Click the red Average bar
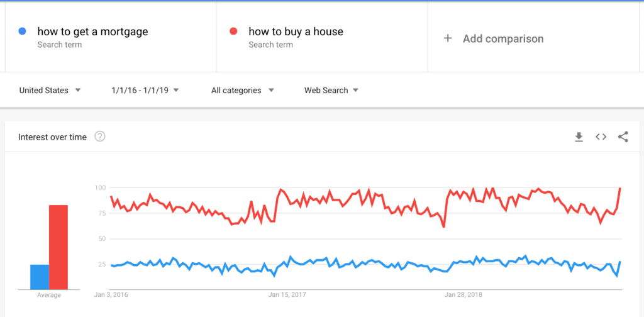Image resolution: width=644 pixels, height=317 pixels. pyautogui.click(x=58, y=247)
